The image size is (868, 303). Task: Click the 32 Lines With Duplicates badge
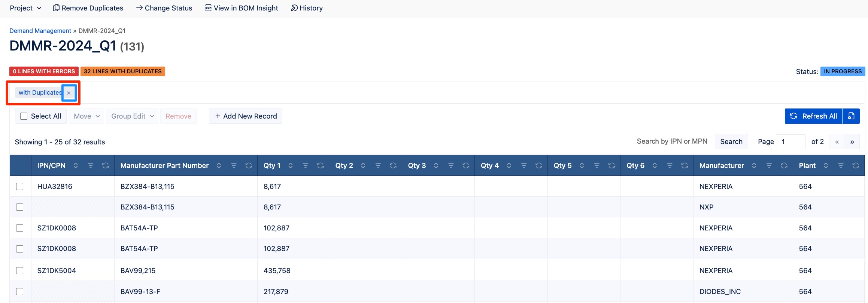coord(123,71)
